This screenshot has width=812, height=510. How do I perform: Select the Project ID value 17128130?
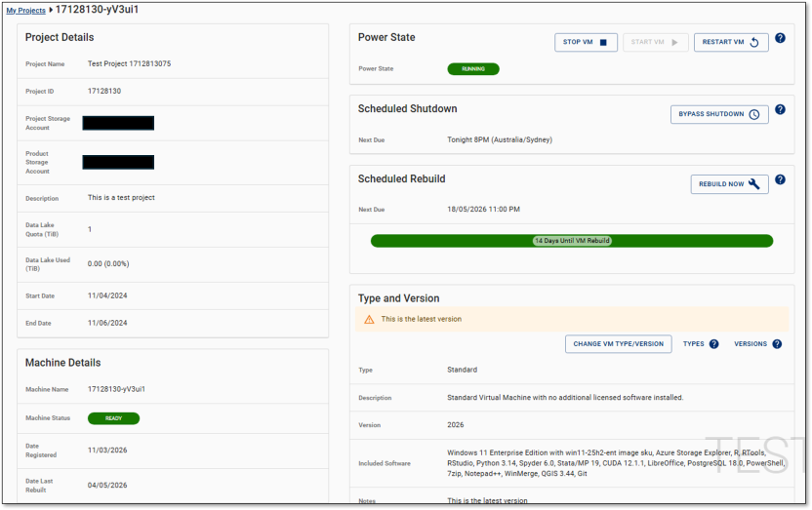(104, 91)
